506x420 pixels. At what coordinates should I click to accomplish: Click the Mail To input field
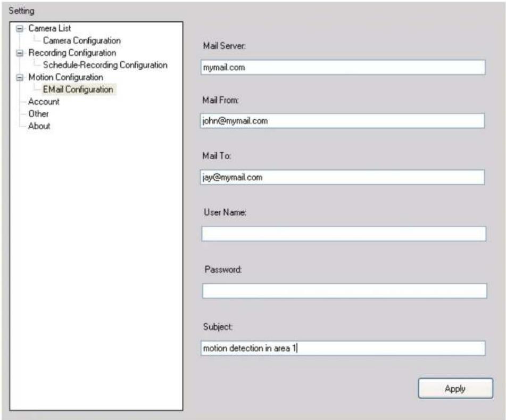coord(342,177)
